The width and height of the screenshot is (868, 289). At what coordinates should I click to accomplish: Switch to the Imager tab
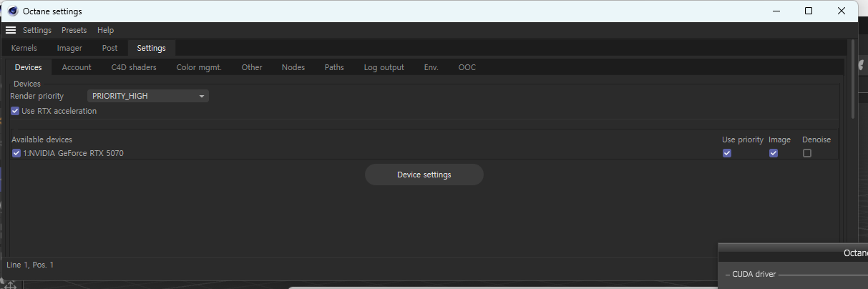pyautogui.click(x=69, y=48)
